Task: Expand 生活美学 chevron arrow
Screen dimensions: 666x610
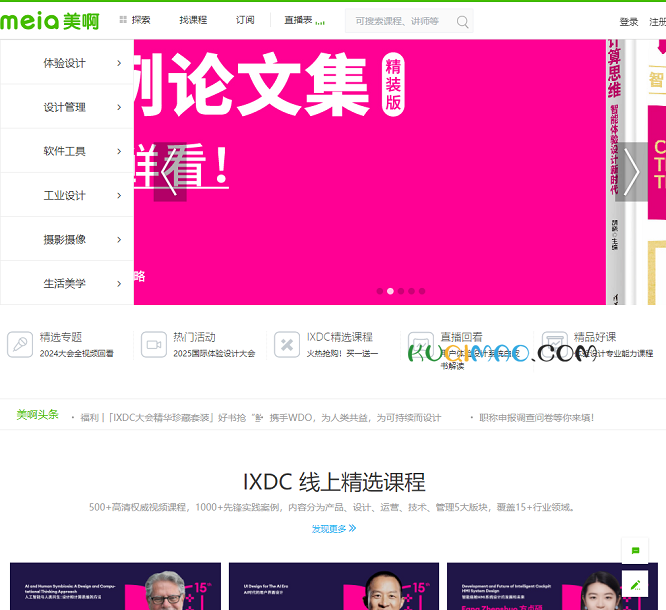Action: [119, 283]
